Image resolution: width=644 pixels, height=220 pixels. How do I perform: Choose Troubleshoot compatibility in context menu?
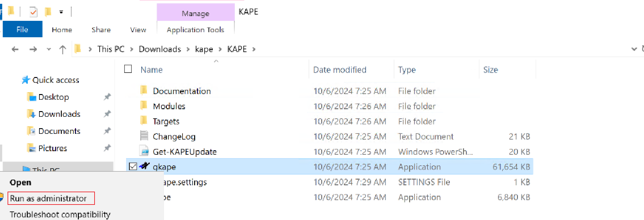pos(60,215)
